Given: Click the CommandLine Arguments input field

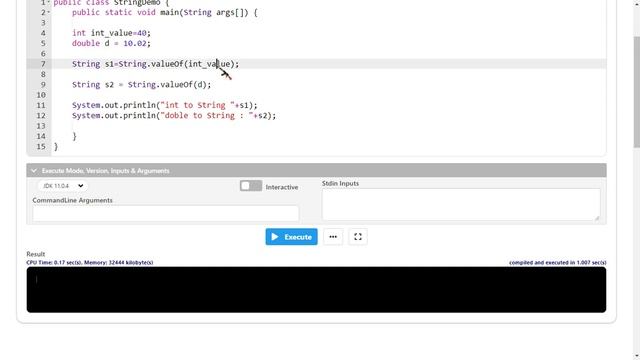Looking at the screenshot, I should [166, 213].
